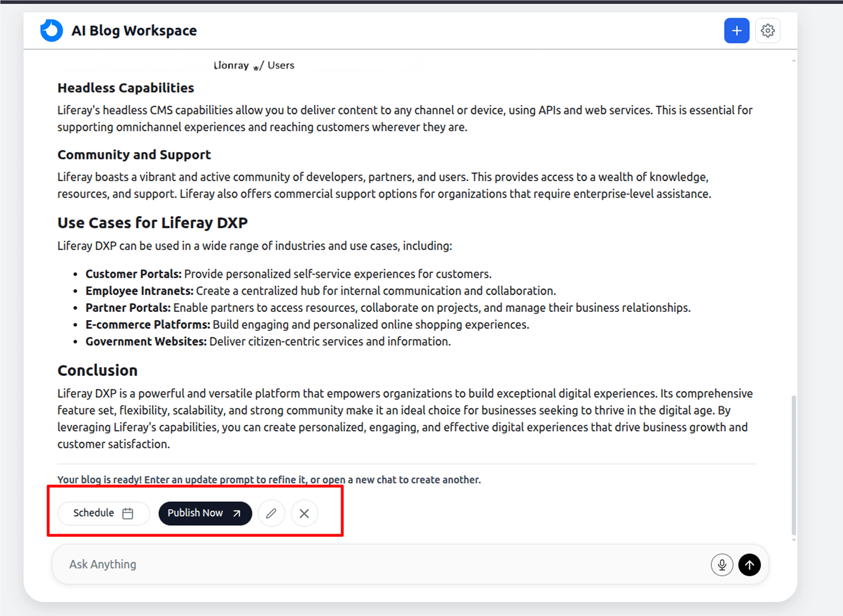
Task: Click the Use Cases for Liferay DXP heading
Action: tap(152, 223)
